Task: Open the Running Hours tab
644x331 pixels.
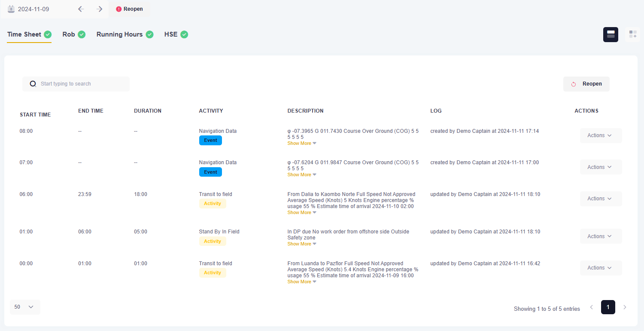Action: pos(119,34)
